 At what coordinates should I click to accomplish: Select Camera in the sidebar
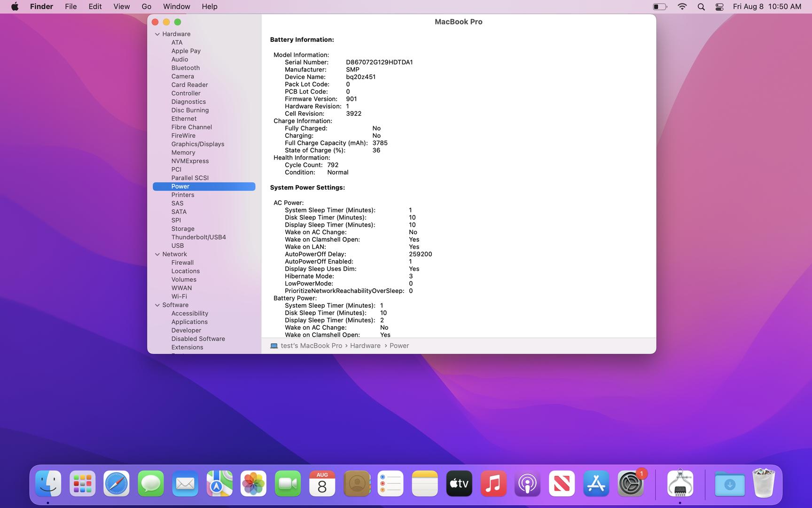182,76
